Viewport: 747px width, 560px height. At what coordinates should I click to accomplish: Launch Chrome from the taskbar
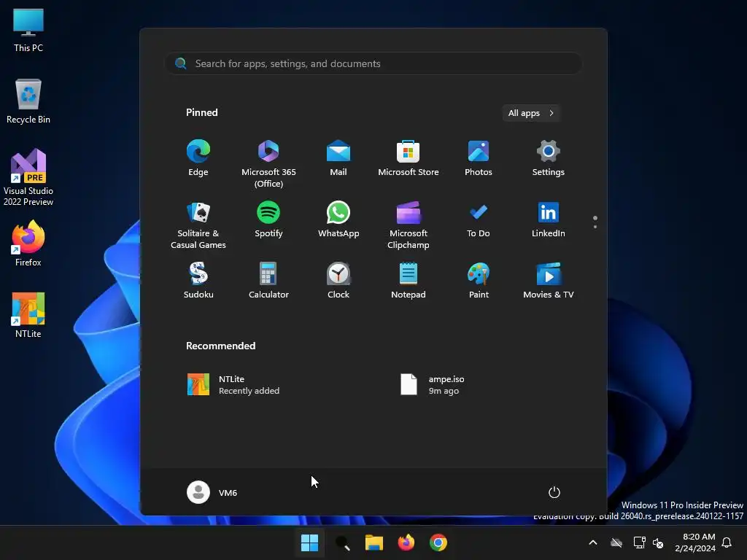pyautogui.click(x=438, y=542)
